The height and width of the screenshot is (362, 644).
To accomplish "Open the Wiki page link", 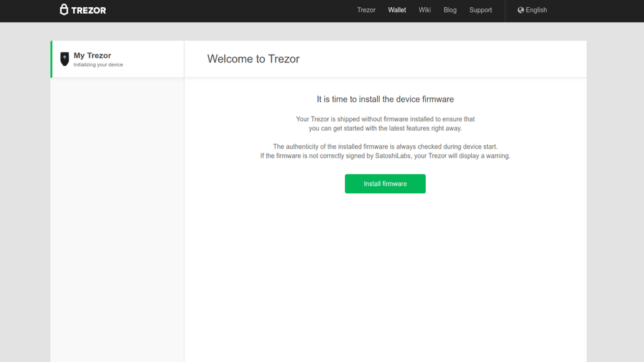I will 425,11.
